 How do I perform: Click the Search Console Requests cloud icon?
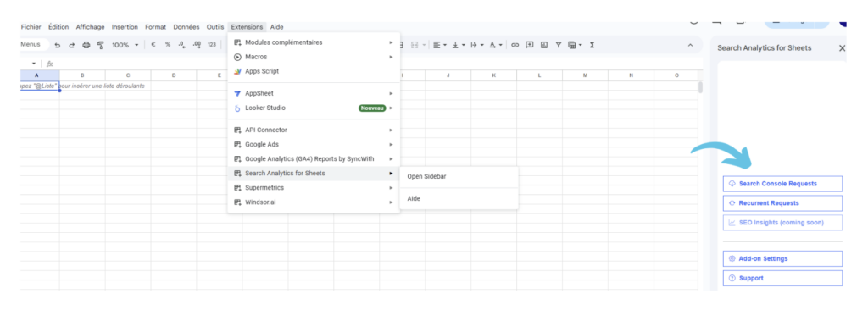click(732, 183)
